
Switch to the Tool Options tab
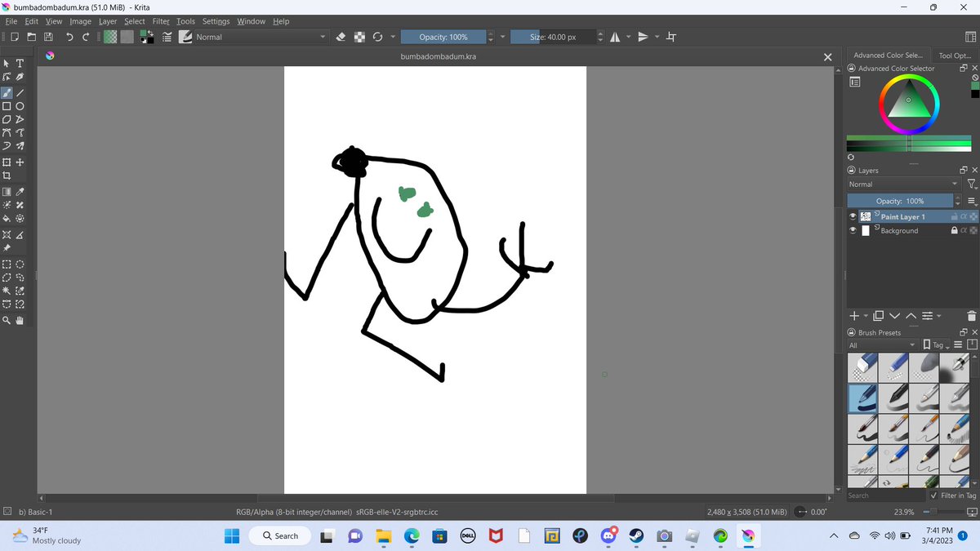pyautogui.click(x=954, y=56)
